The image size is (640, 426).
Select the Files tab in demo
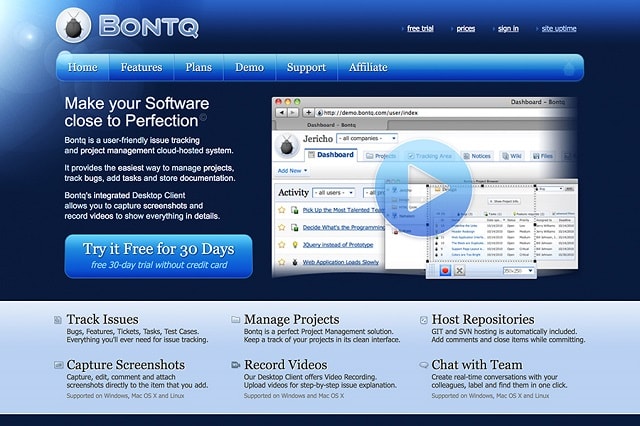[x=543, y=156]
